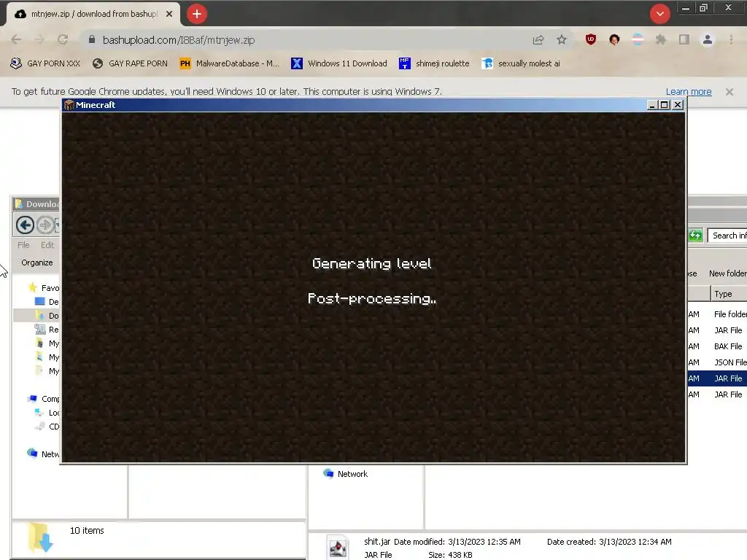Select the mtnjew.zip download tab
The height and width of the screenshot is (560, 747).
(92, 15)
